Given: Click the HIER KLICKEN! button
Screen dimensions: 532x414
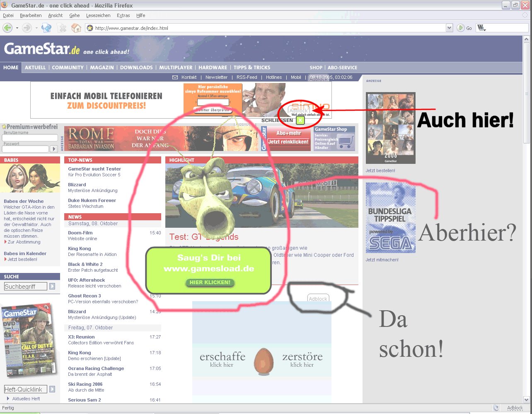Looking at the screenshot, I should tap(210, 282).
